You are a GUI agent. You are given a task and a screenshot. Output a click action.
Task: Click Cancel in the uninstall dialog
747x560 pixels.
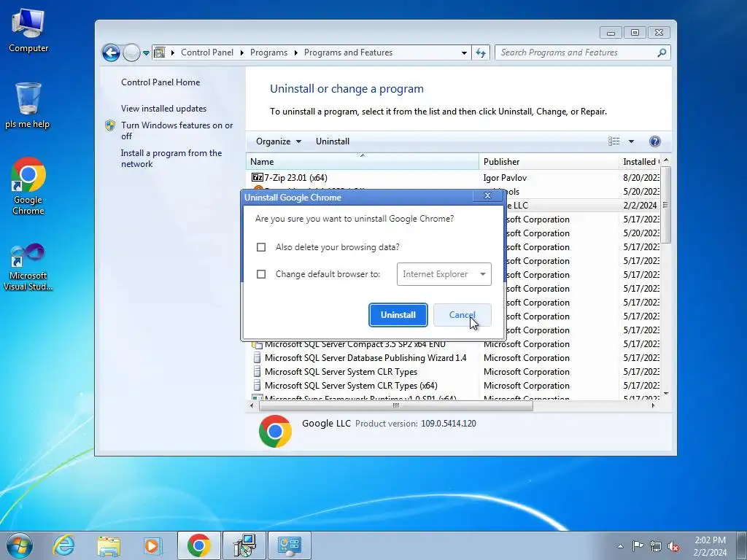462,315
